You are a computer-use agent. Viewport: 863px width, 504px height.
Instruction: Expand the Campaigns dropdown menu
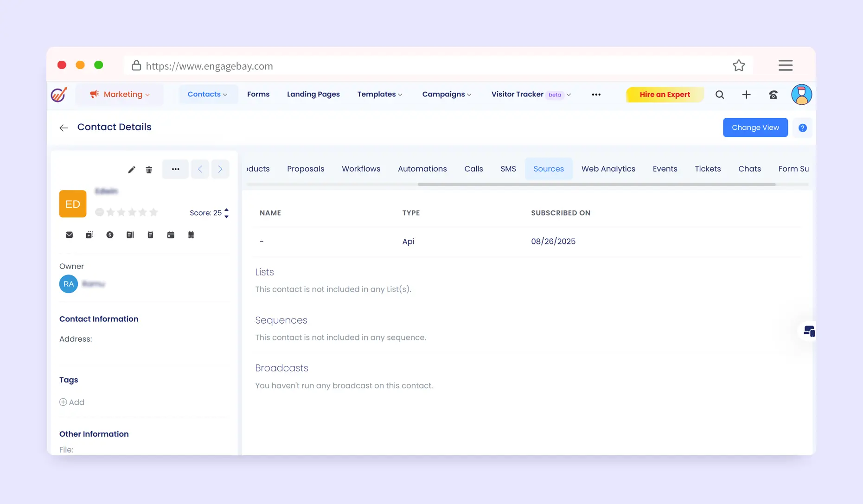pyautogui.click(x=446, y=95)
